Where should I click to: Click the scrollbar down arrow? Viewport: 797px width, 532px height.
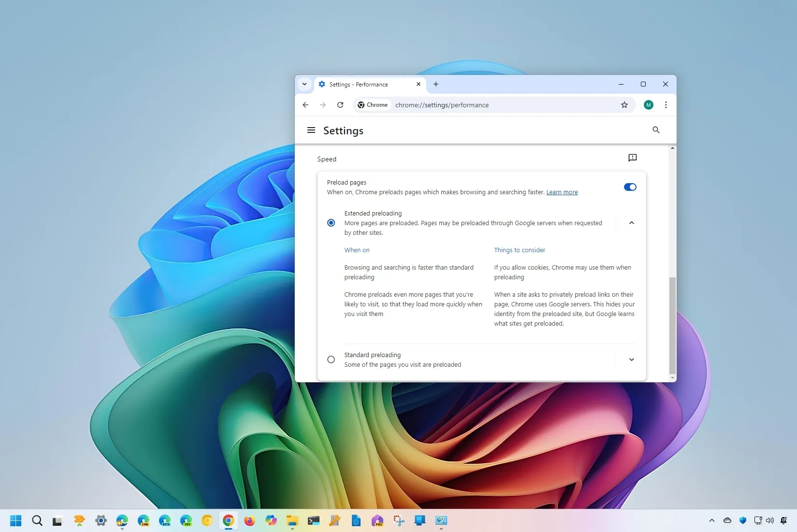[672, 377]
